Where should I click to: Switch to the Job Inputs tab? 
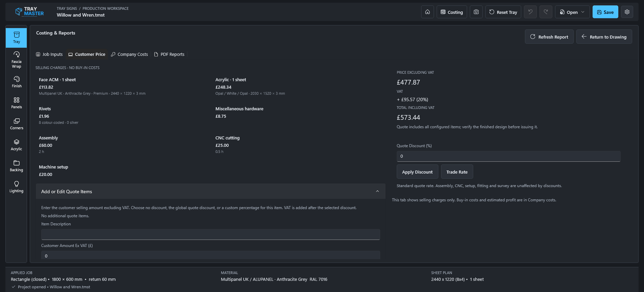49,54
